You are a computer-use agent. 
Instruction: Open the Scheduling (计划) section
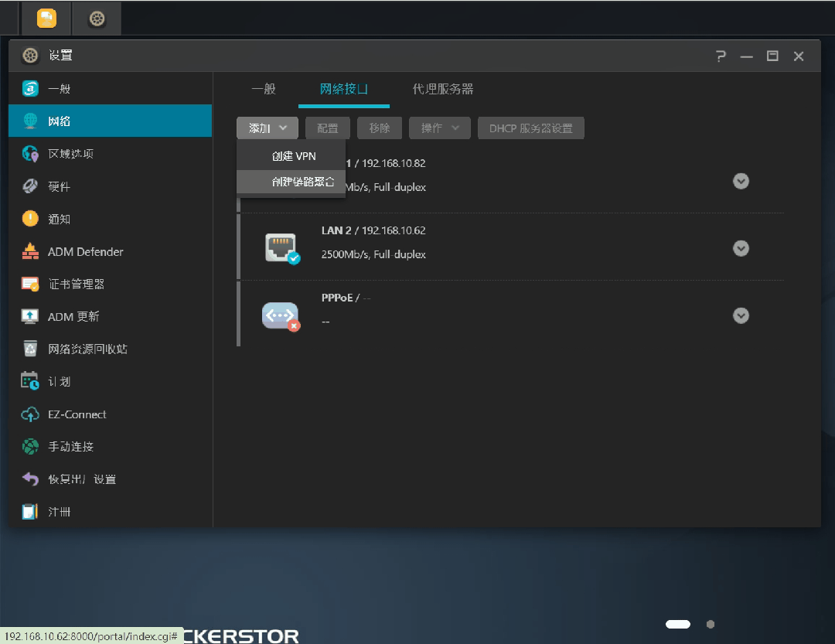pos(111,381)
